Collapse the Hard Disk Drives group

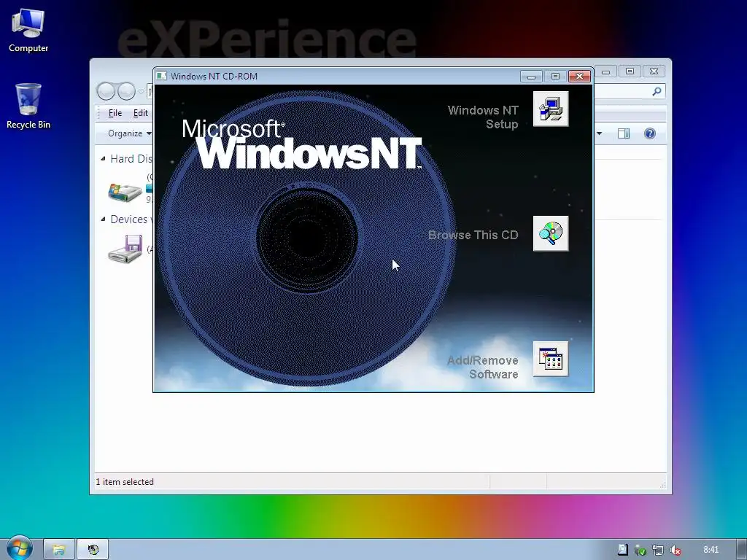coord(103,158)
